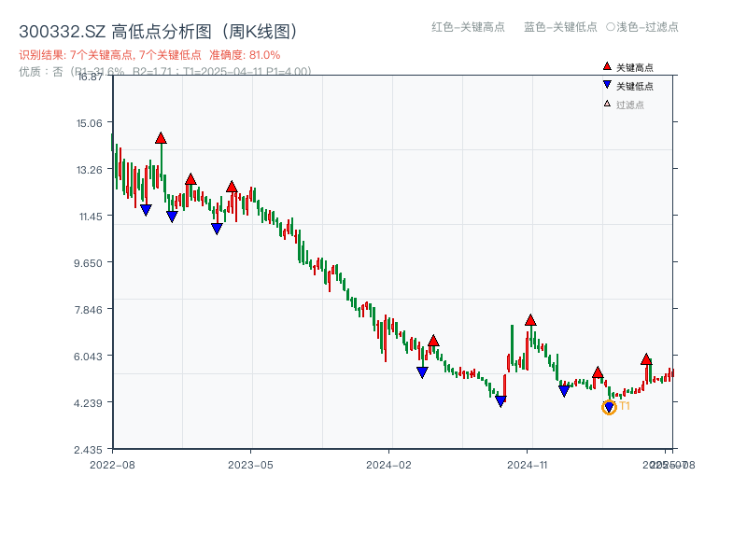Click the orange T1 label
This screenshot has height=560, width=747.
click(x=625, y=406)
